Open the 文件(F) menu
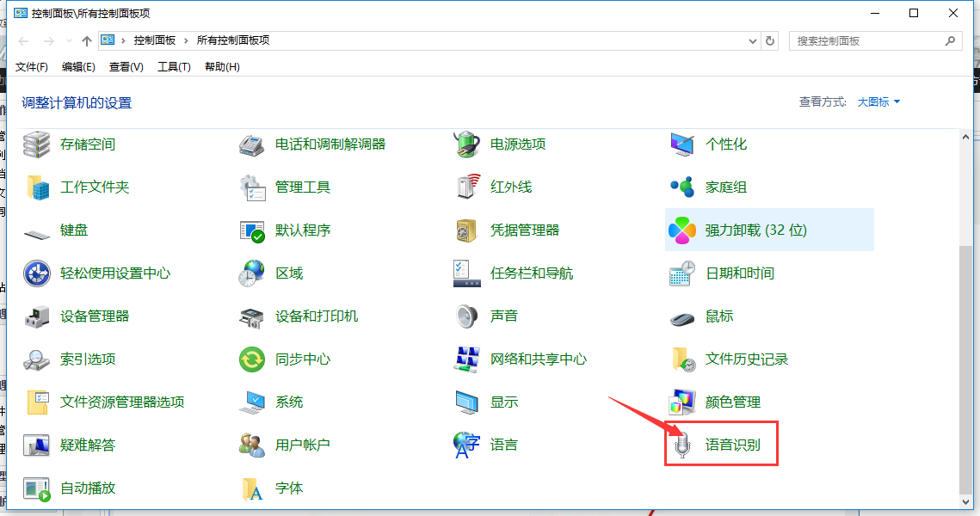The image size is (980, 516). coord(31,67)
